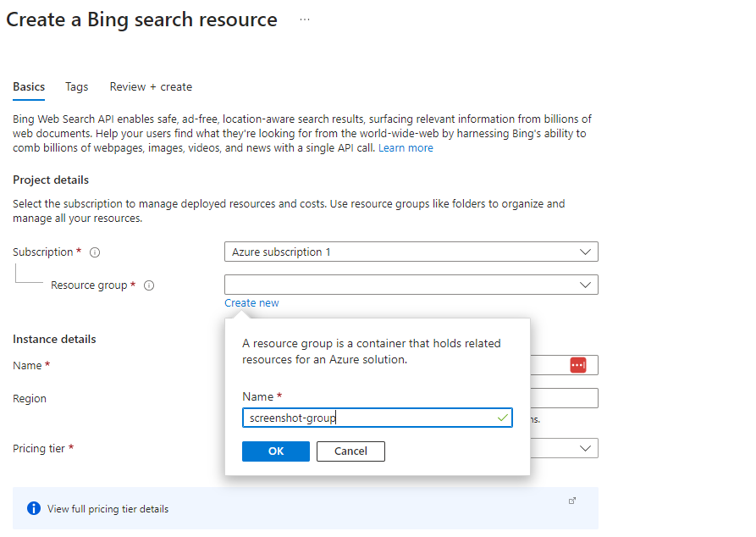
Task: Switch to the Basics tab
Action: click(x=29, y=86)
